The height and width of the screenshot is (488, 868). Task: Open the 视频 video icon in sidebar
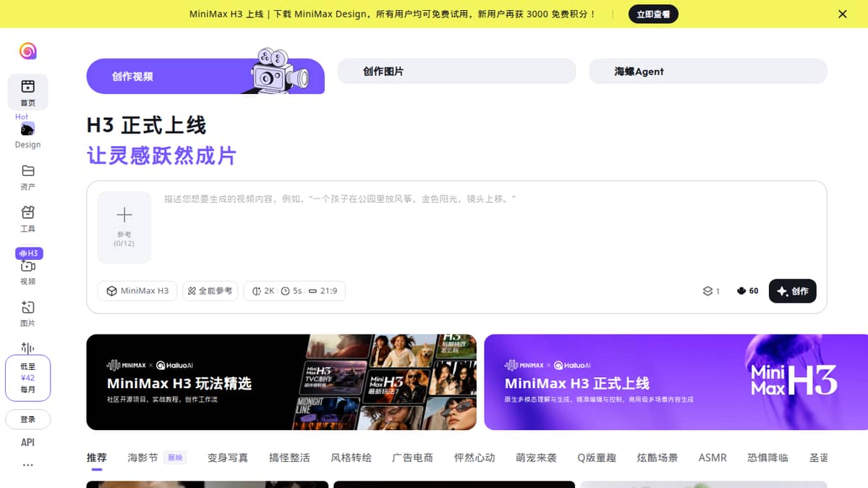pos(27,266)
